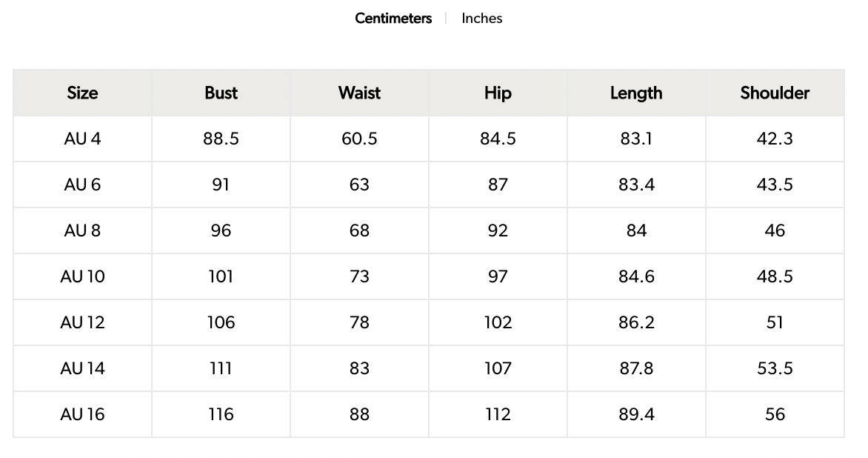Click the Hip column header

(x=498, y=93)
